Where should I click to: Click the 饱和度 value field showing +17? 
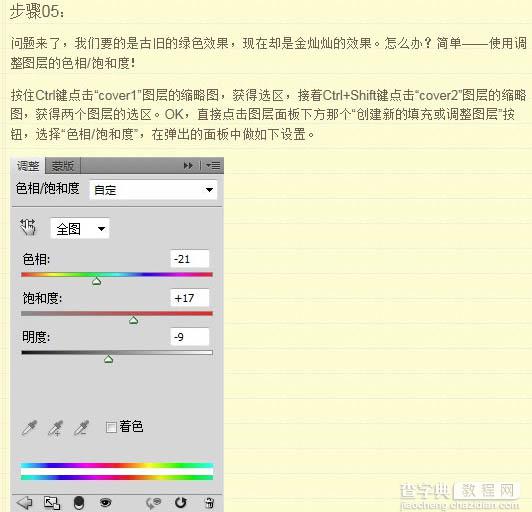click(190, 298)
